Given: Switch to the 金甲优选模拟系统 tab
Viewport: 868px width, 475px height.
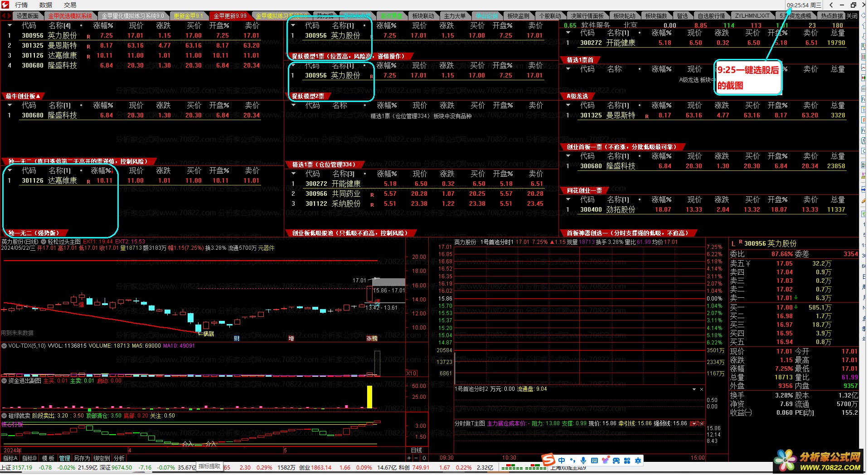Looking at the screenshot, I should tap(70, 16).
